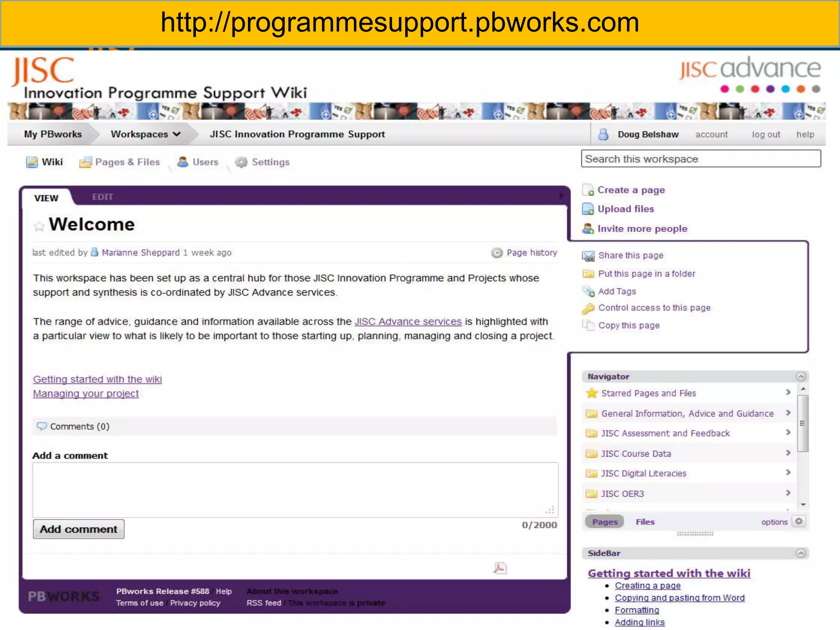Click the JISC OER3 folder icon
Screen dimensions: 840x630
591,494
